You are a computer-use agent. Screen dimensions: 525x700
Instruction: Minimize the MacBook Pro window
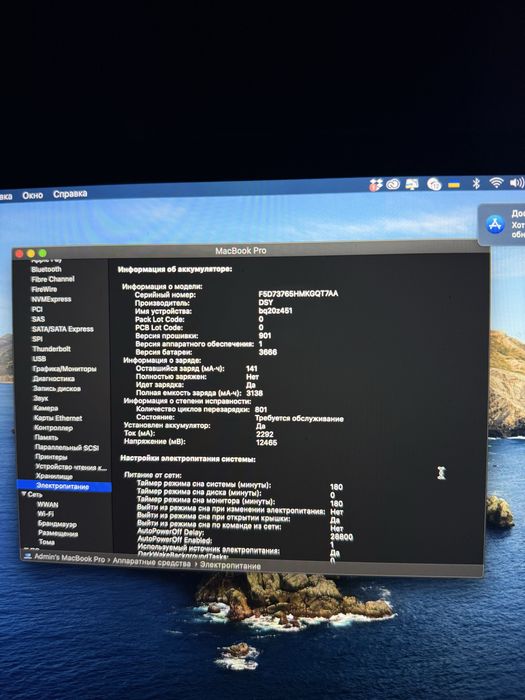(31, 254)
